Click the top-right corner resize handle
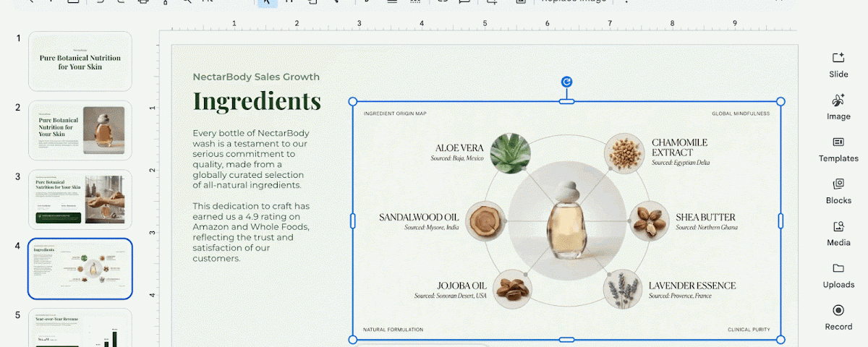Viewport: 868px width, 347px height. [x=780, y=101]
